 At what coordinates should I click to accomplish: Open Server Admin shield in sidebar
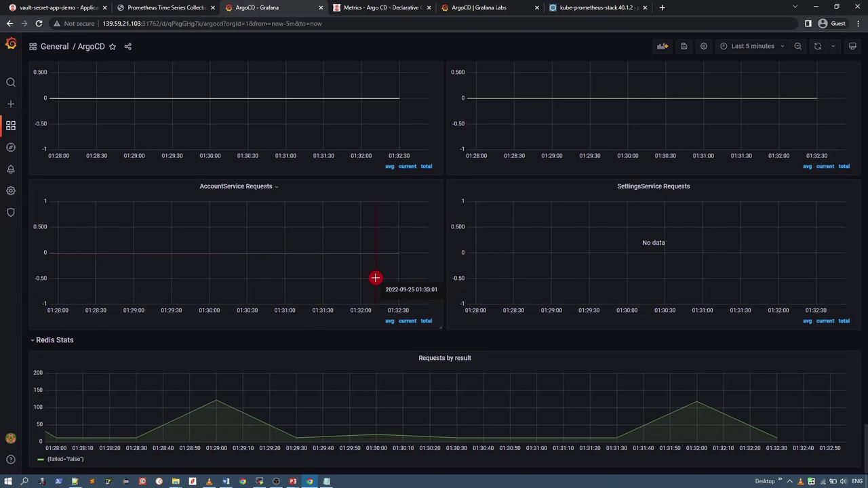pyautogui.click(x=11, y=213)
